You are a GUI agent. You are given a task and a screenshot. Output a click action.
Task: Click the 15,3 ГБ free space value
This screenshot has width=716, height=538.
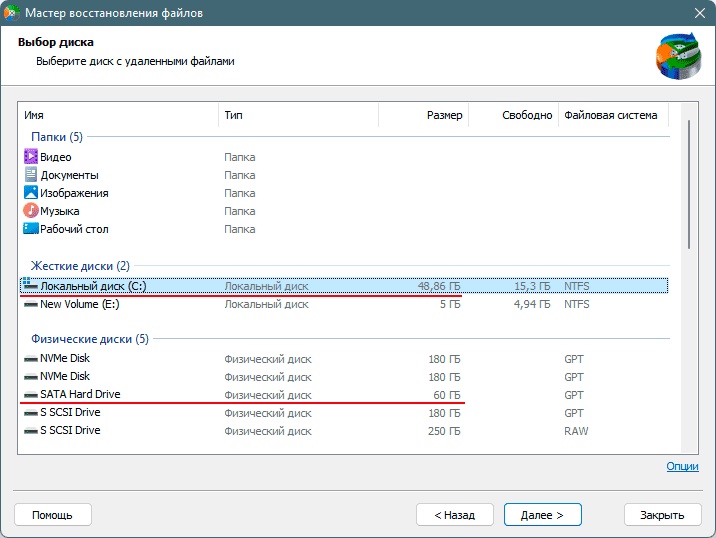pyautogui.click(x=532, y=286)
